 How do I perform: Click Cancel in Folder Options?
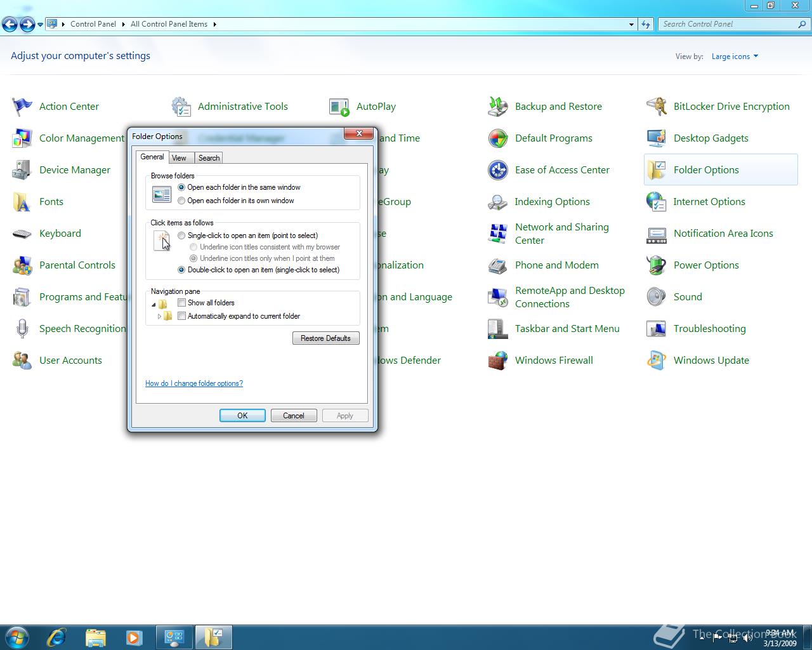(x=294, y=416)
